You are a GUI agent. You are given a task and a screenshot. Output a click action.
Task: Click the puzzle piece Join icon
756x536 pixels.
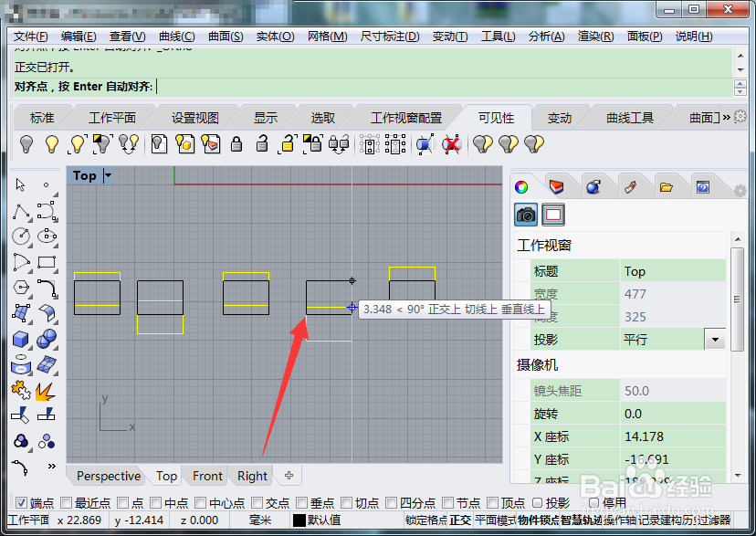[21, 390]
